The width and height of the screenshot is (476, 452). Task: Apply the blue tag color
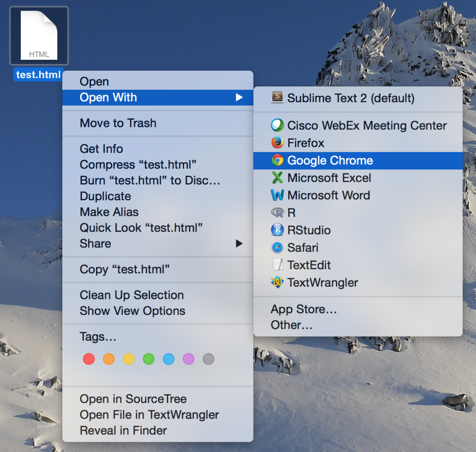pos(169,359)
